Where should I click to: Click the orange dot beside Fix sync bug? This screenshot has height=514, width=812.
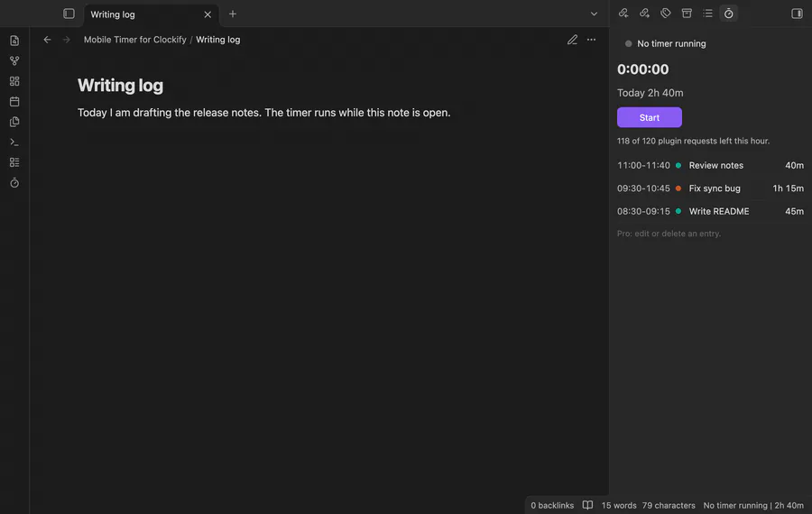[x=678, y=188]
